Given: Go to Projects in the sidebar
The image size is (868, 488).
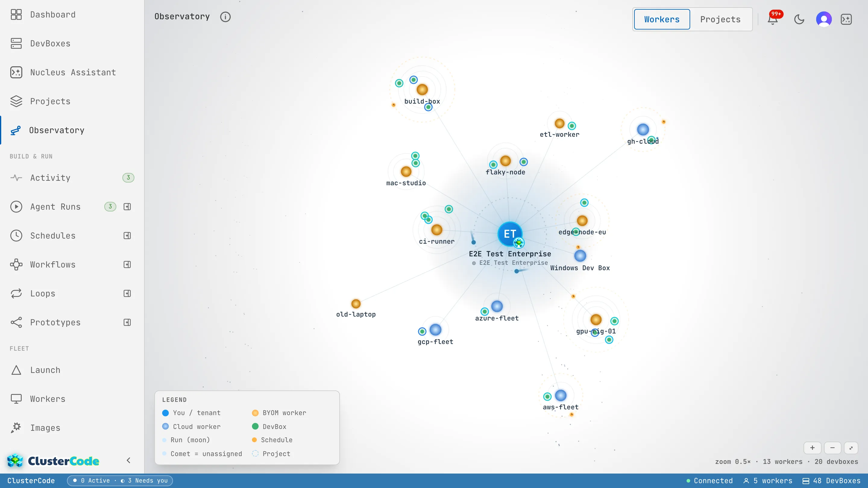Looking at the screenshot, I should pos(72,102).
